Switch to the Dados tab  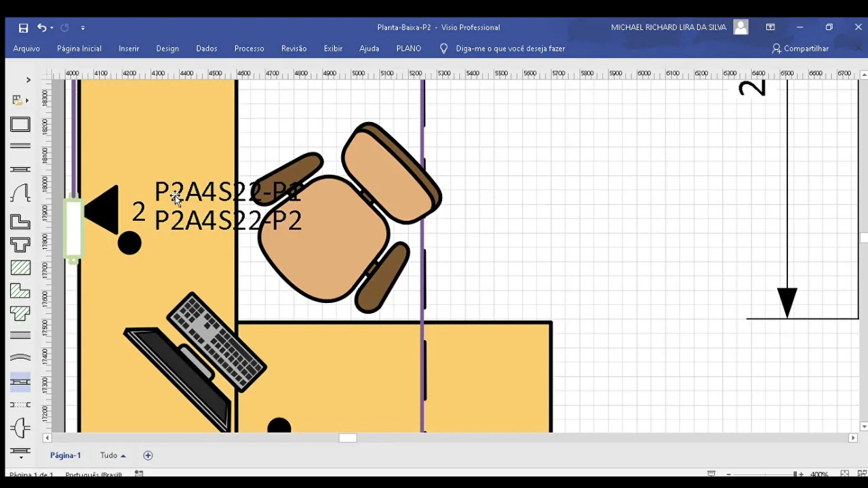pos(207,49)
